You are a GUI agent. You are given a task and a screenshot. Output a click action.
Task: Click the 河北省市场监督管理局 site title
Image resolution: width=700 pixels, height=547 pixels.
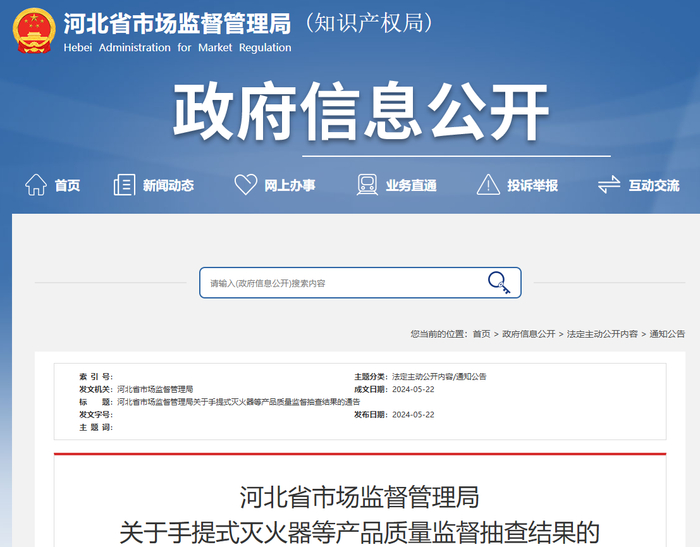point(177,24)
